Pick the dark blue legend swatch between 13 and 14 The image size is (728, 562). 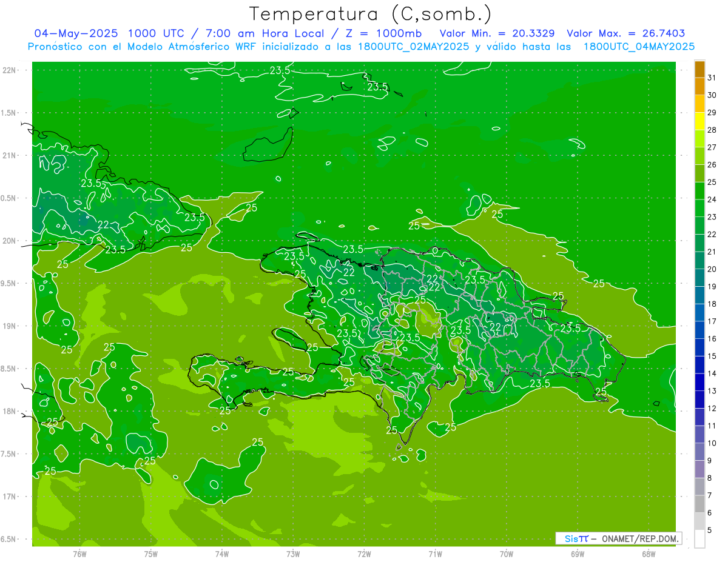(x=699, y=382)
